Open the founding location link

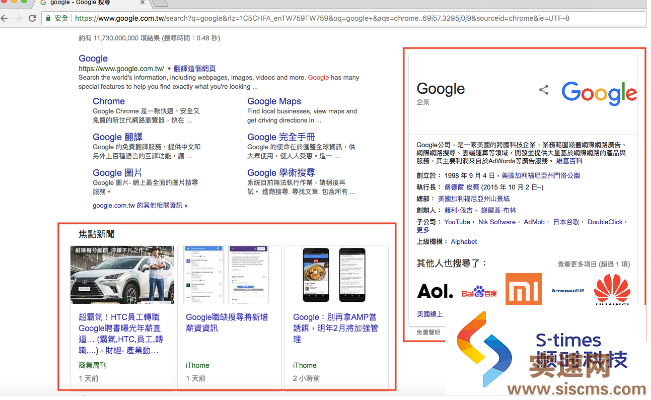click(541, 176)
